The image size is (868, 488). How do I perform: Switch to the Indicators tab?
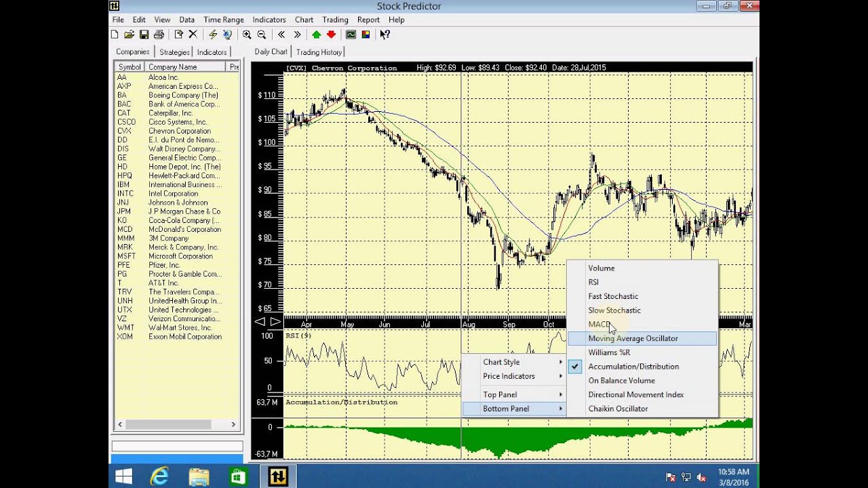[212, 52]
